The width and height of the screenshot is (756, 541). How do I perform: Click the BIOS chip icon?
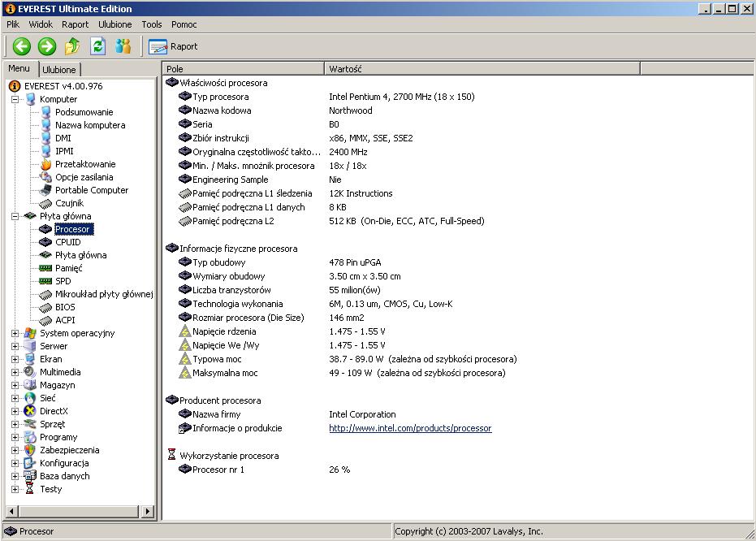coord(45,307)
